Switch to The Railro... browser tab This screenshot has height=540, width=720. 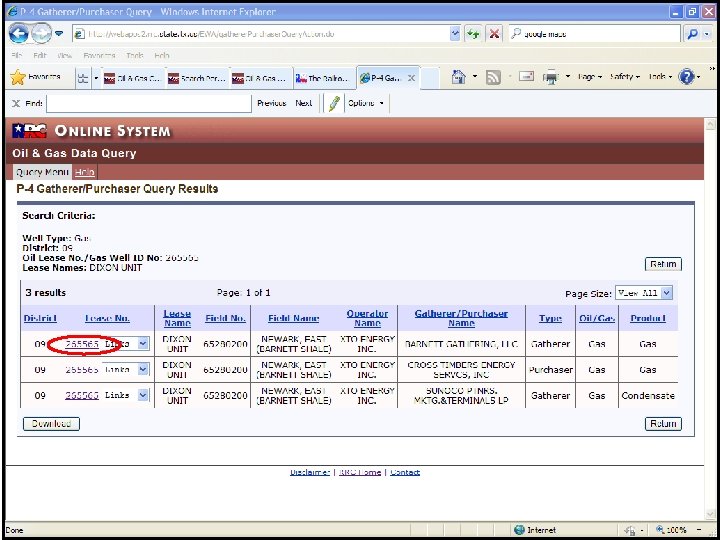click(x=325, y=78)
